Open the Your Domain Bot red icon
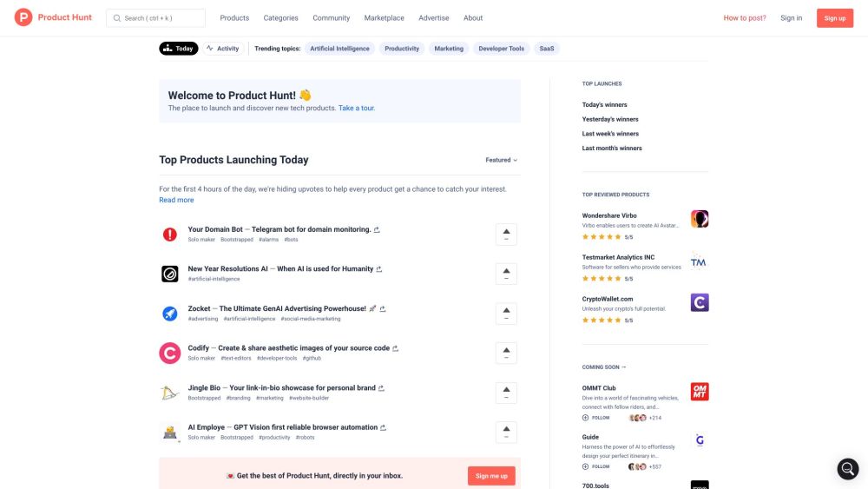This screenshot has height=489, width=868. pyautogui.click(x=170, y=235)
